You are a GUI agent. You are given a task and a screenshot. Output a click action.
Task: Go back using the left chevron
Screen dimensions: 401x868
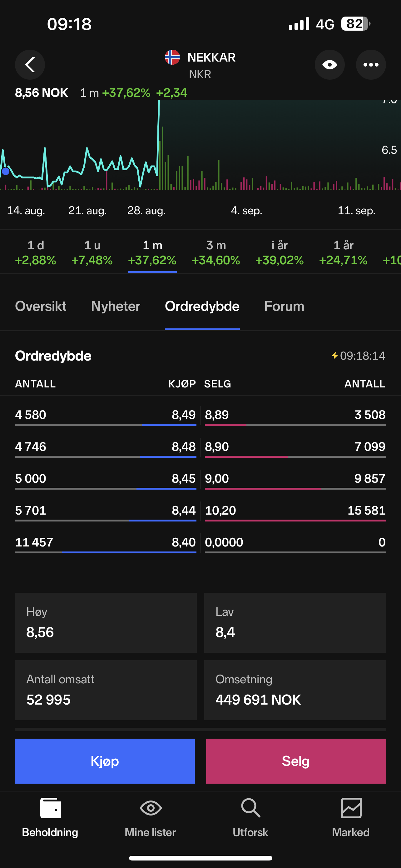(x=30, y=65)
